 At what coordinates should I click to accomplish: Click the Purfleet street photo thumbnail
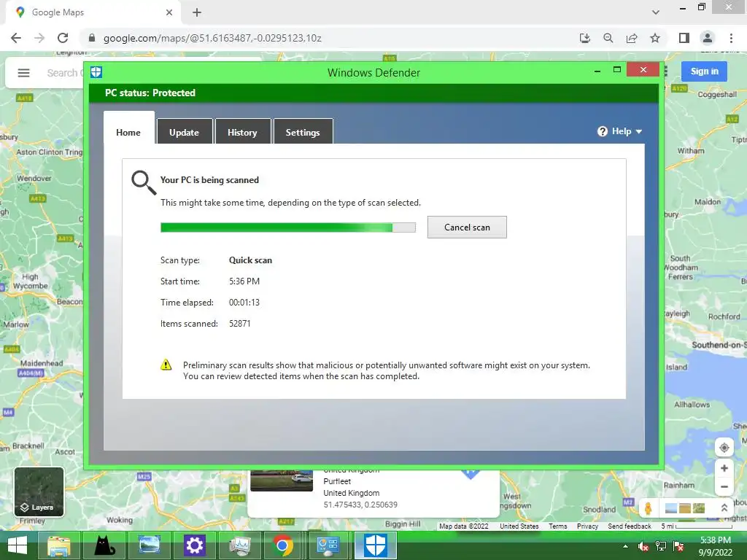point(282,481)
